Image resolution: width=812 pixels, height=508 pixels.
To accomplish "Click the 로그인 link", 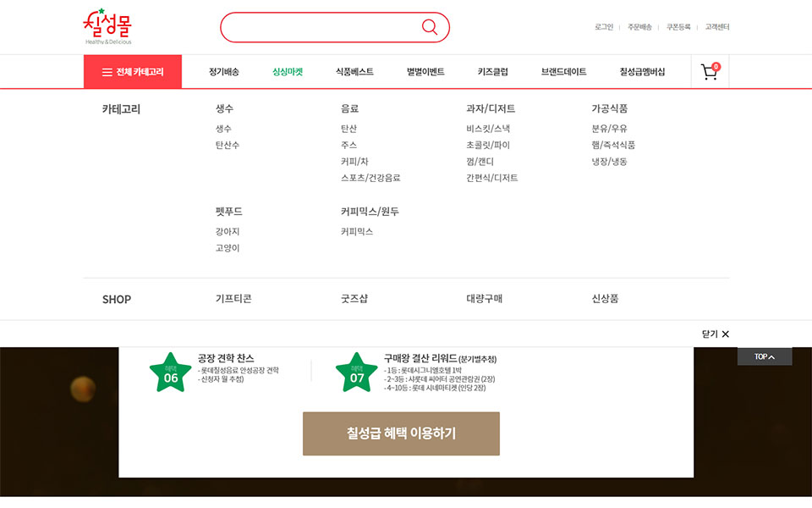I will click(x=603, y=27).
